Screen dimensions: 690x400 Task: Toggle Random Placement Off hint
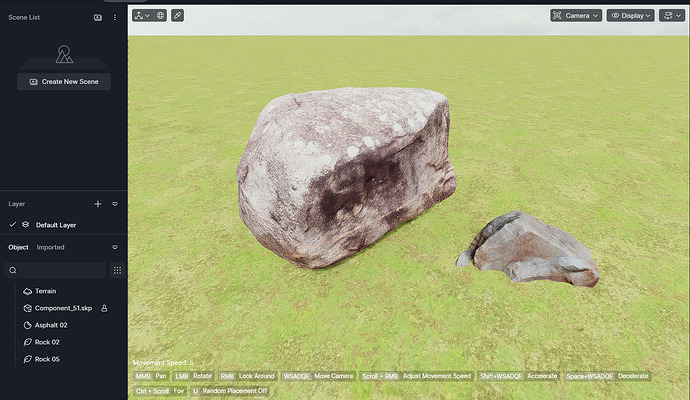[234, 391]
